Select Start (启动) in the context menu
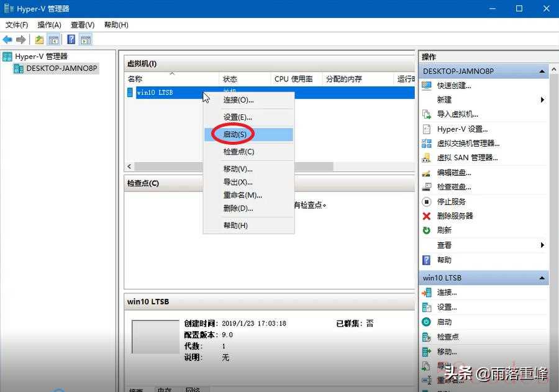 235,134
